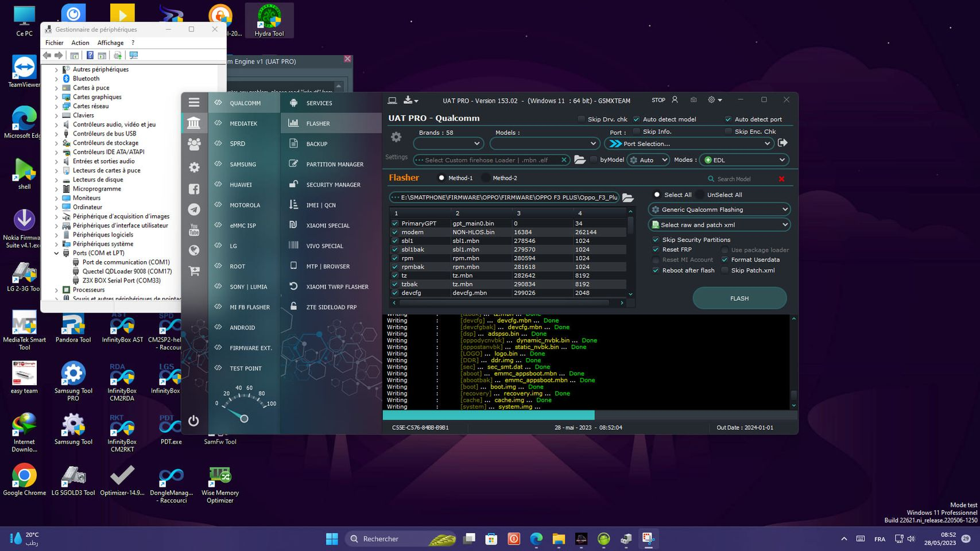Select Qualcomm QDLoader 9008 (COM17) device
The image size is (980, 551).
[126, 271]
